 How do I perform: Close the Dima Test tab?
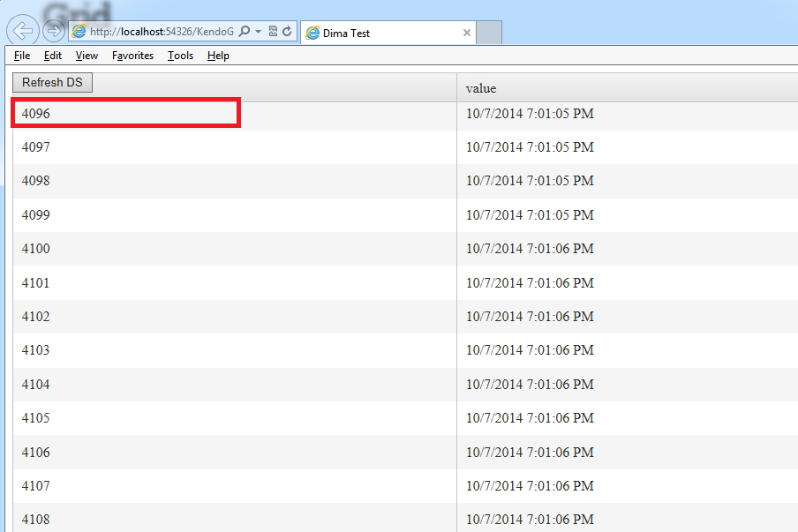tap(467, 33)
